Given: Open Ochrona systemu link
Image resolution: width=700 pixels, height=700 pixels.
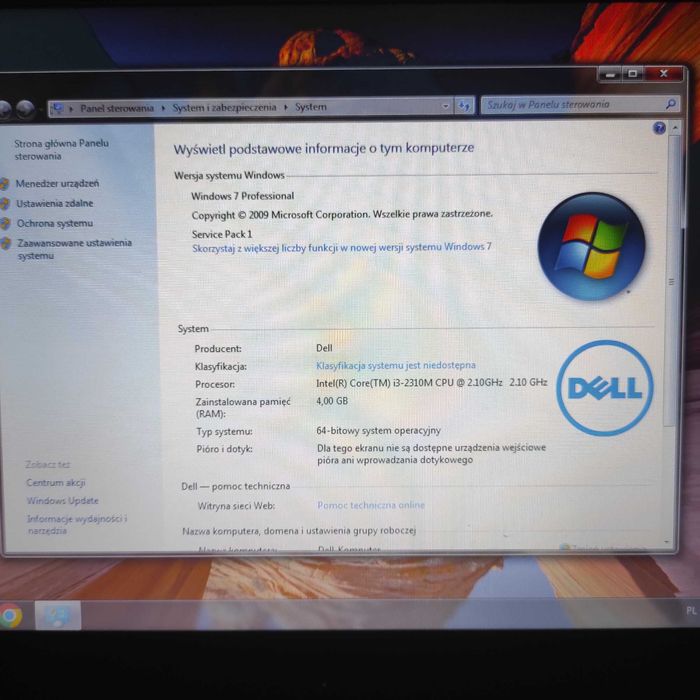Looking at the screenshot, I should click(54, 223).
